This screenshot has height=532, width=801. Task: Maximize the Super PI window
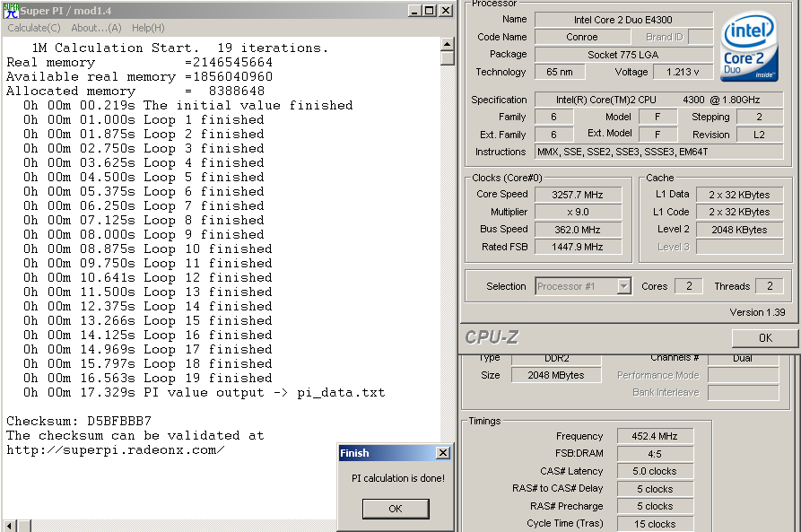click(x=430, y=11)
